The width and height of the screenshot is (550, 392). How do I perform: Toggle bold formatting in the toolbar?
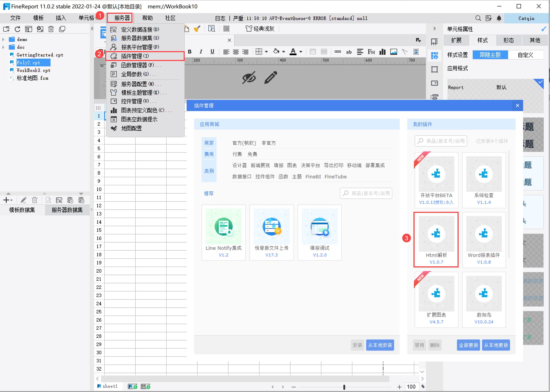(190, 51)
